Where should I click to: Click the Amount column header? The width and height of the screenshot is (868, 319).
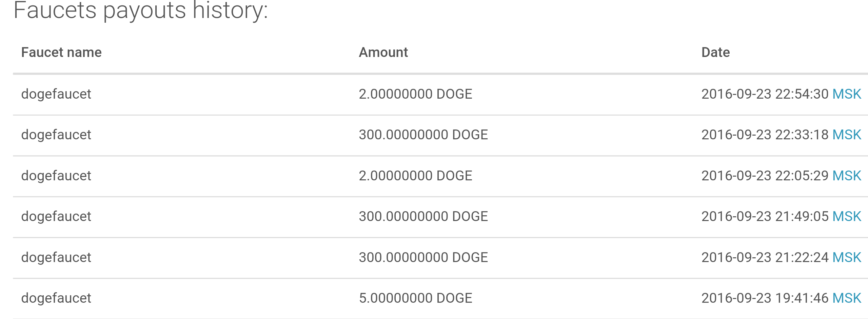click(x=383, y=52)
